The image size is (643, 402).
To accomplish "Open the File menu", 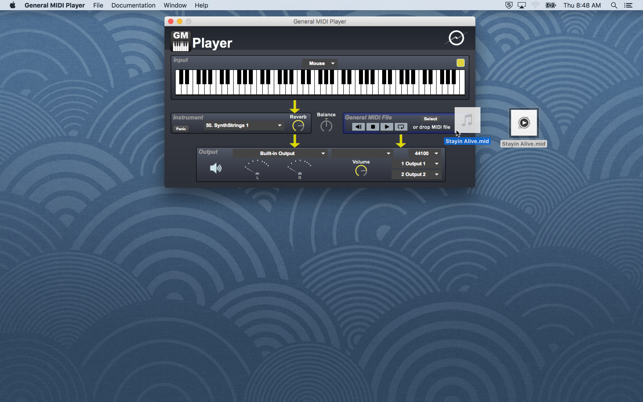I will pos(98,5).
